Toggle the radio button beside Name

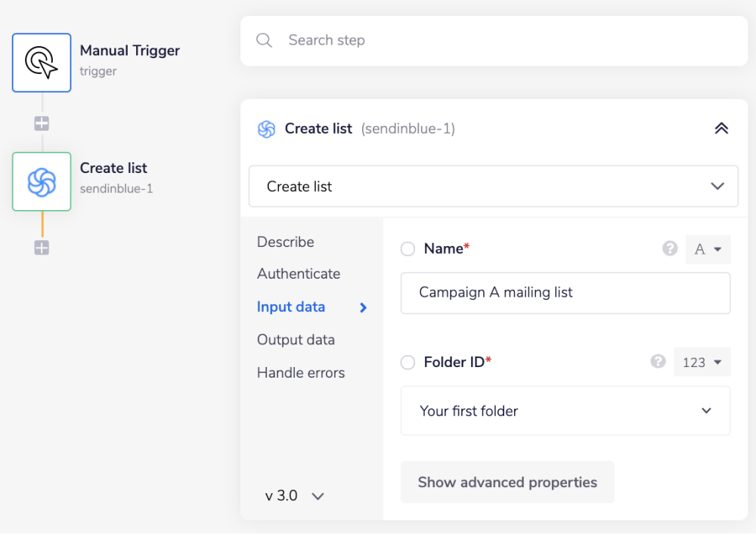408,249
